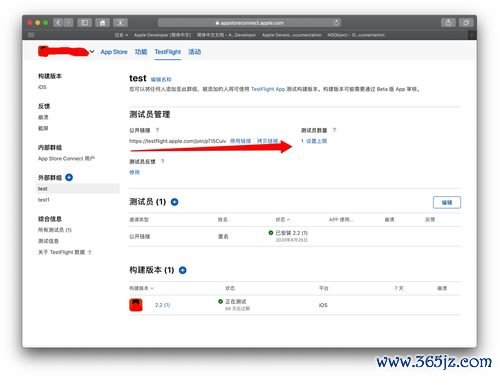The height and width of the screenshot is (377, 499).
Task: Add a new external group with the plus icon
Action: [x=69, y=177]
